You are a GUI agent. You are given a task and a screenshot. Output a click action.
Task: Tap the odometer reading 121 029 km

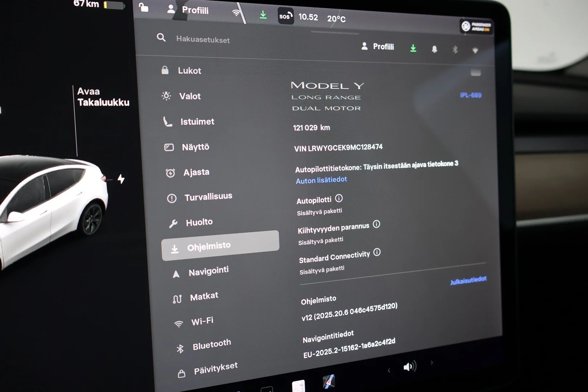pyautogui.click(x=311, y=128)
